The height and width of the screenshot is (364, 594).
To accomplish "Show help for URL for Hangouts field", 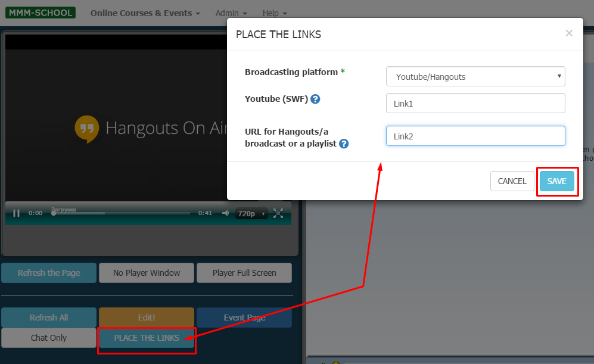I will pyautogui.click(x=344, y=144).
